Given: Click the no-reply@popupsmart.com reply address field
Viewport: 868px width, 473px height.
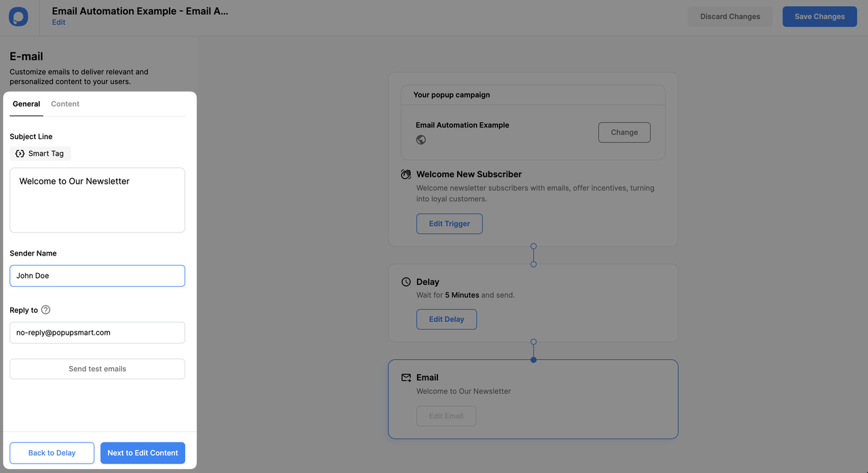Looking at the screenshot, I should (x=97, y=332).
